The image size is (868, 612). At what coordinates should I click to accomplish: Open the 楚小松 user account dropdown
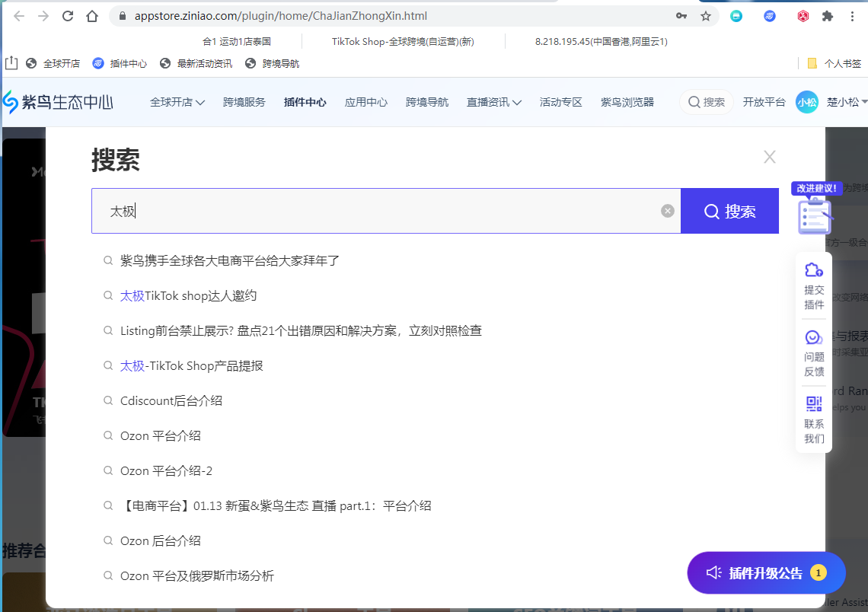tap(846, 102)
